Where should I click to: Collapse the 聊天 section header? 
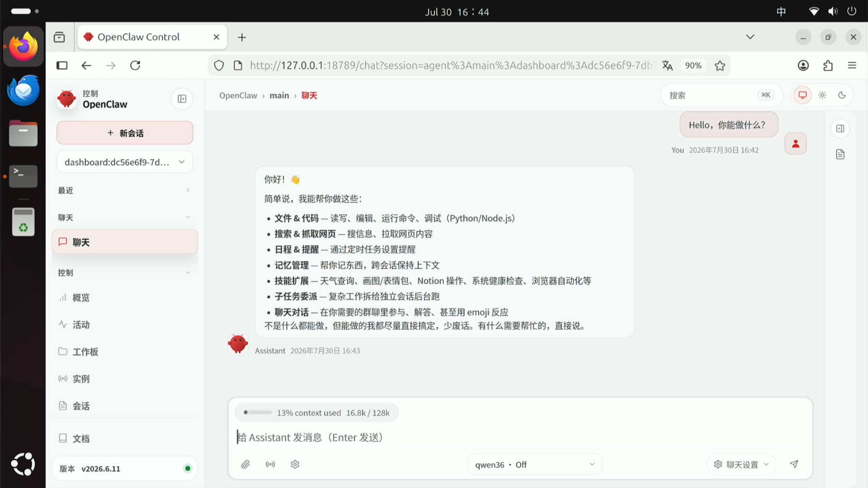[x=125, y=217]
